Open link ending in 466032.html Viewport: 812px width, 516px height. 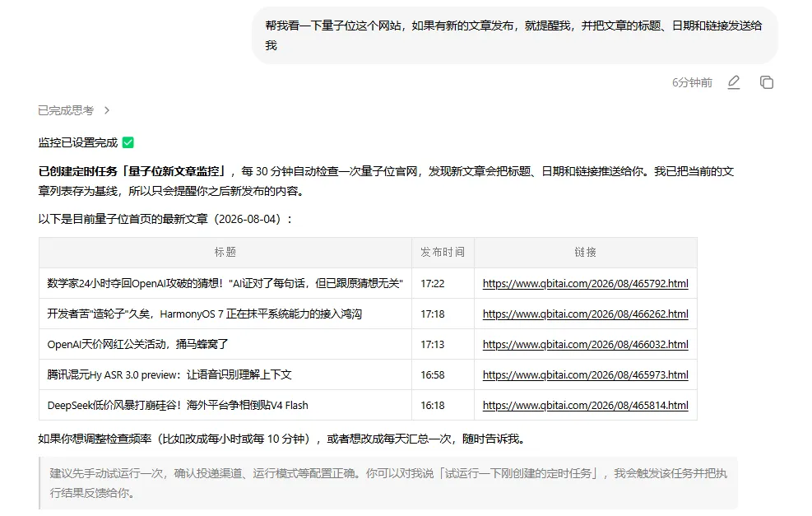click(585, 345)
